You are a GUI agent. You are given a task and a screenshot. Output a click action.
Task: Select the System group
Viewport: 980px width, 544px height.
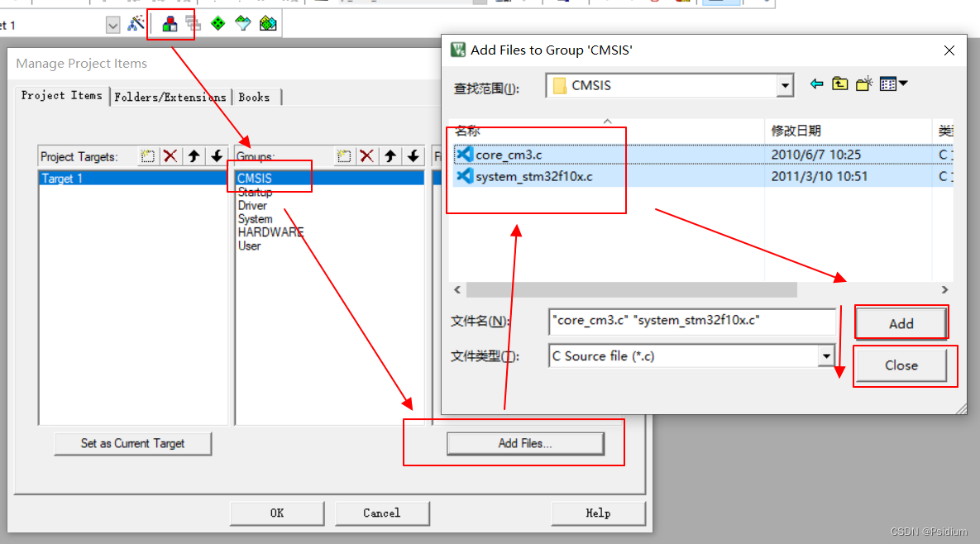(255, 219)
